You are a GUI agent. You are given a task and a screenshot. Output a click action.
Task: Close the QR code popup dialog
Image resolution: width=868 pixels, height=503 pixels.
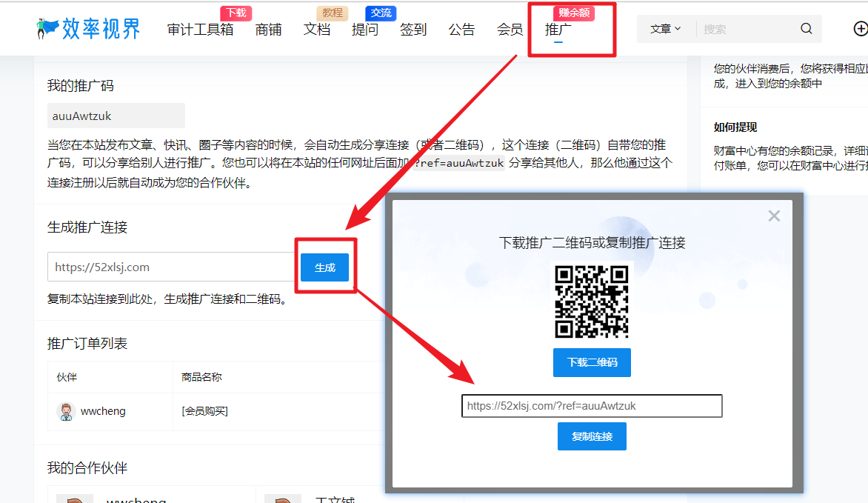click(774, 216)
